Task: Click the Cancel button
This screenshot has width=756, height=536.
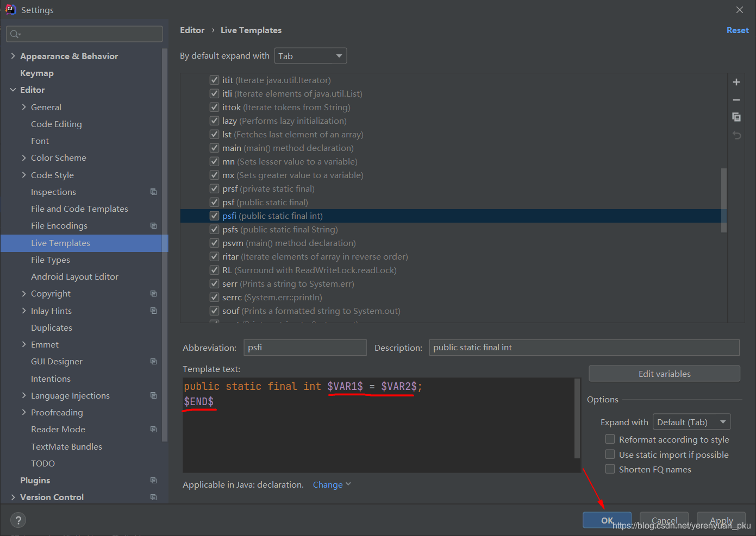Action: (664, 520)
